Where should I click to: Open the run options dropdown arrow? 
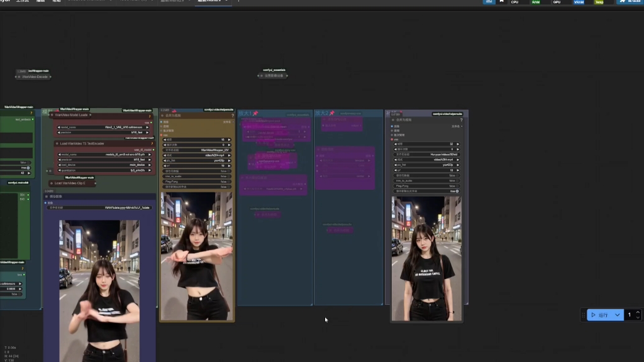coord(618,315)
